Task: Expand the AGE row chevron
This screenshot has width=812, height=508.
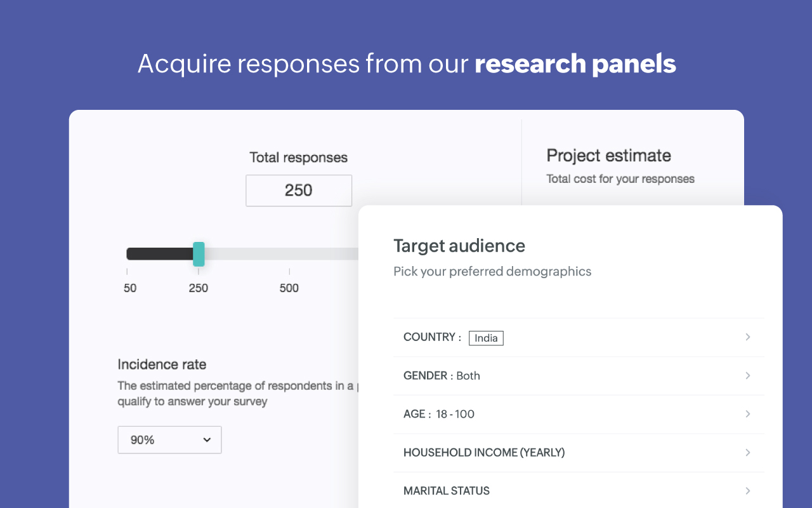Action: (748, 414)
